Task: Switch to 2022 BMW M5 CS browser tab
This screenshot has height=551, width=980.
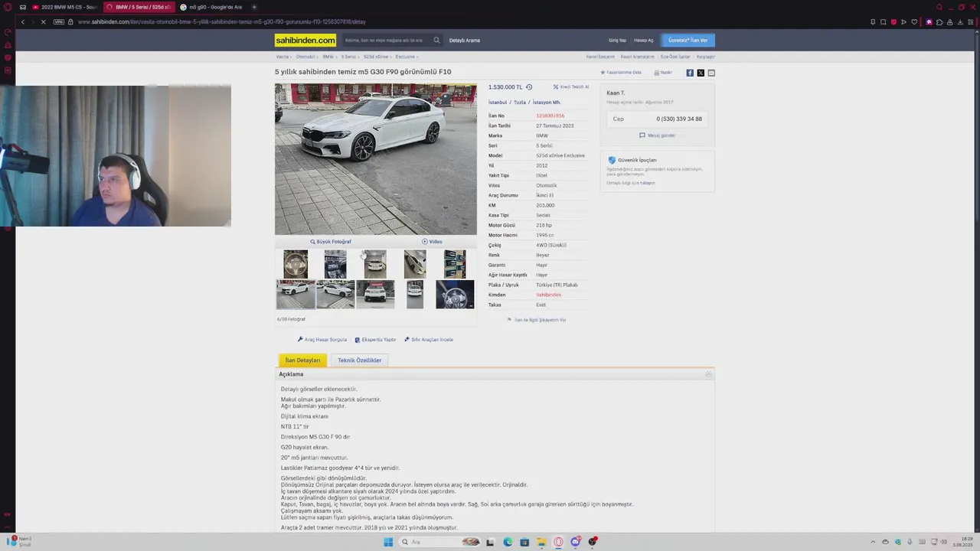Action: coord(65,7)
